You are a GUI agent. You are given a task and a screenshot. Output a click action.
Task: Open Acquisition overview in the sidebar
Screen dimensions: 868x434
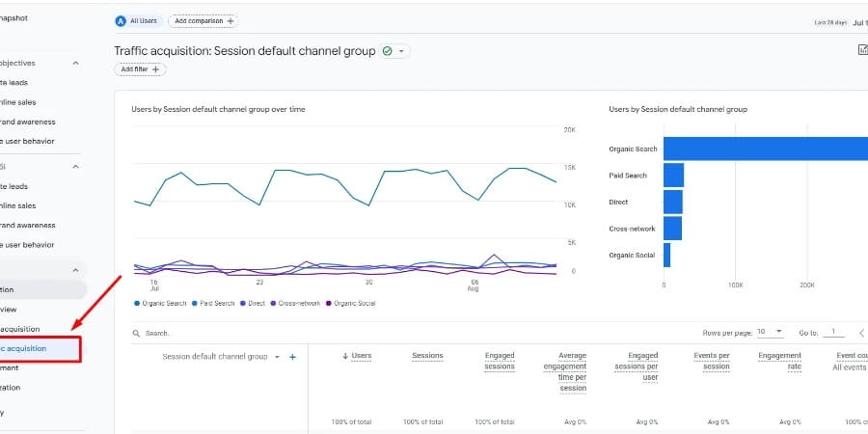(x=9, y=310)
